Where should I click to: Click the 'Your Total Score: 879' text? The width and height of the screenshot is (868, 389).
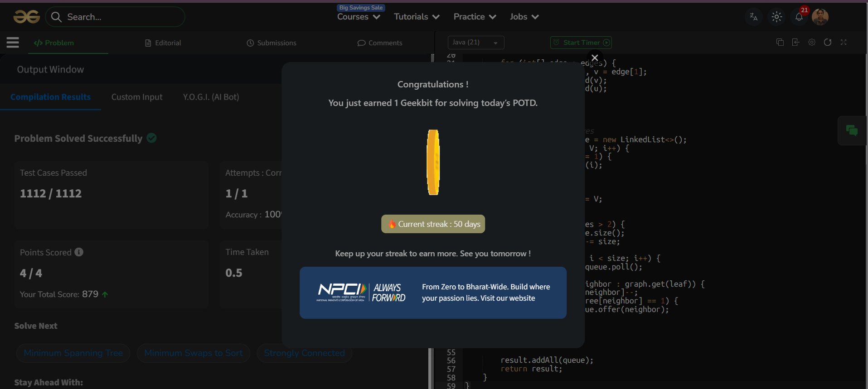click(x=59, y=294)
